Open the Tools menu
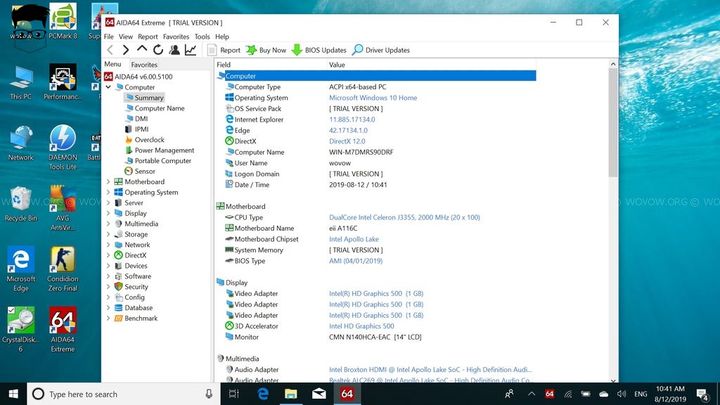720x405 pixels. pos(202,36)
